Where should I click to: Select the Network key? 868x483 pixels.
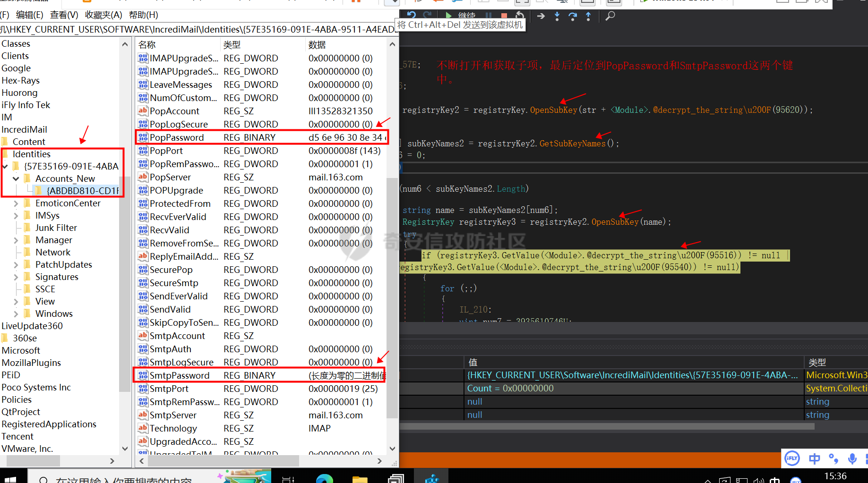[52, 252]
